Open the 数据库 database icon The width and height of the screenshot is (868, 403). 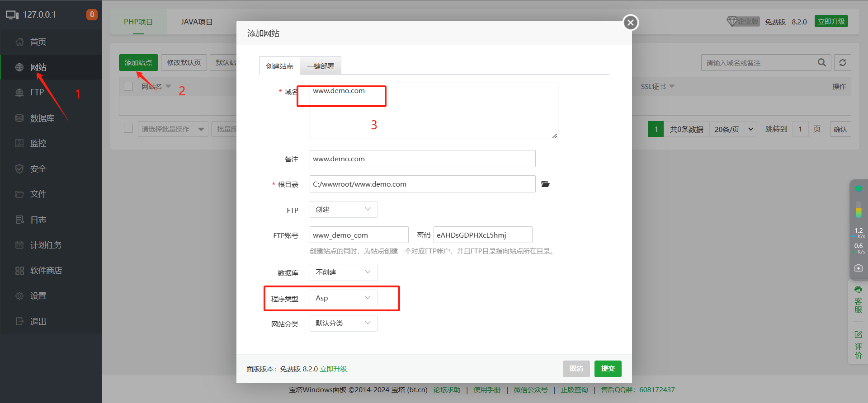click(x=19, y=118)
